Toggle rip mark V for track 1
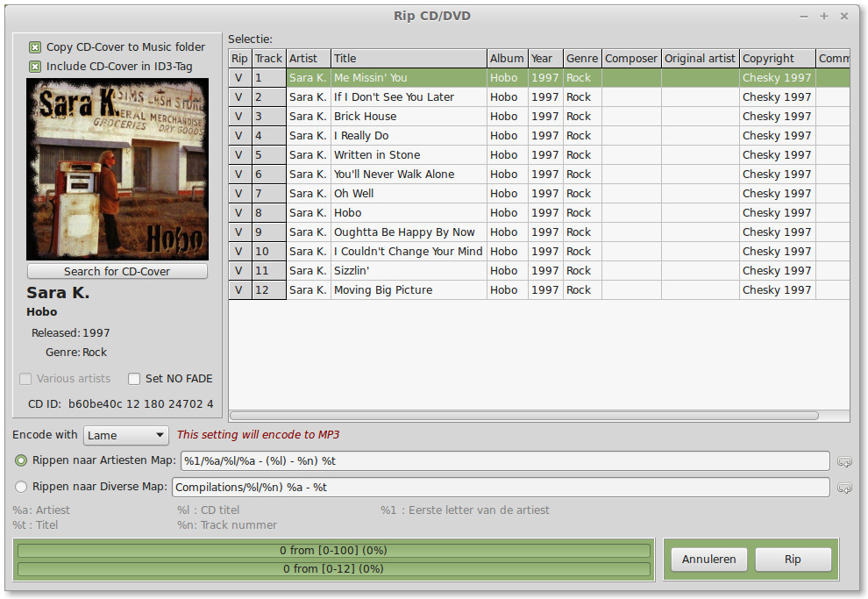The image size is (868, 599). point(239,77)
